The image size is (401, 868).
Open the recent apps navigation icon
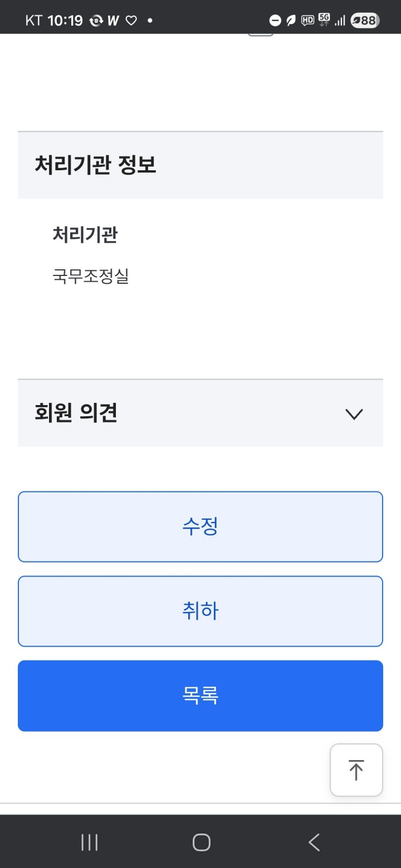click(x=89, y=842)
